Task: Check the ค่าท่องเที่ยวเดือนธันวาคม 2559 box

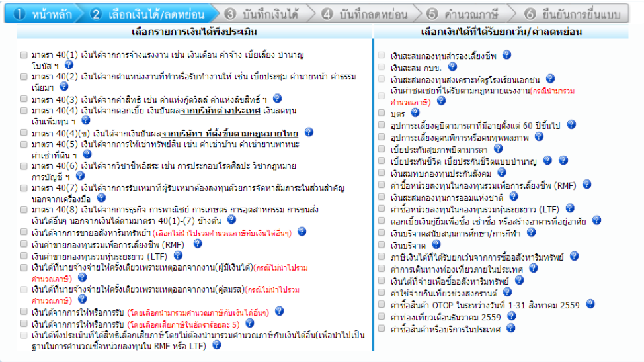Action: coord(382,317)
